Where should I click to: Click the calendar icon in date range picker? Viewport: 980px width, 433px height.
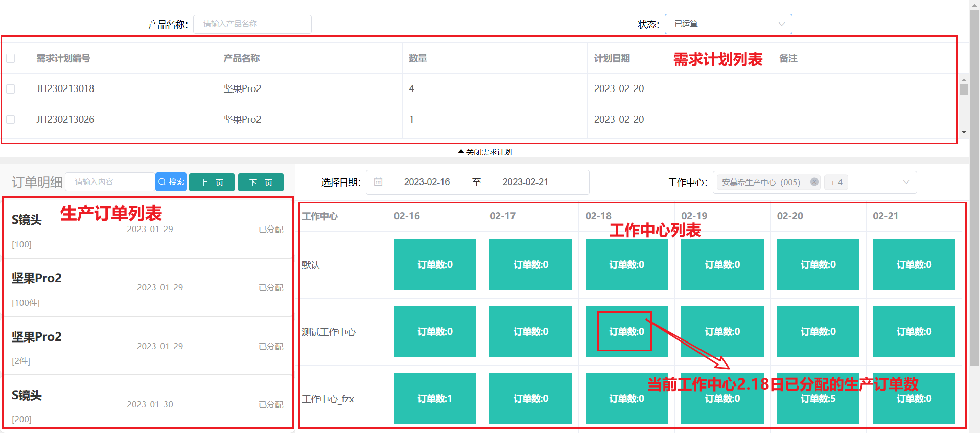tap(378, 182)
